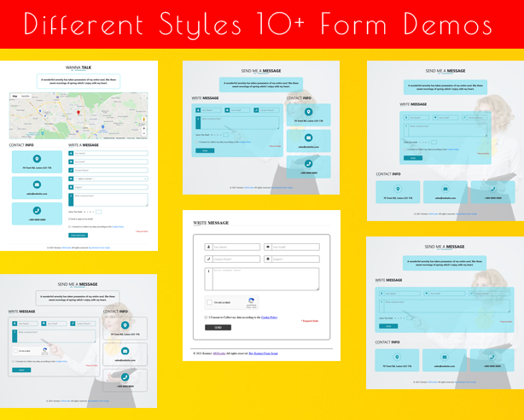Click the person icon beside Your Name in white form
Viewport: 524px width, 420px height.
coord(209,248)
